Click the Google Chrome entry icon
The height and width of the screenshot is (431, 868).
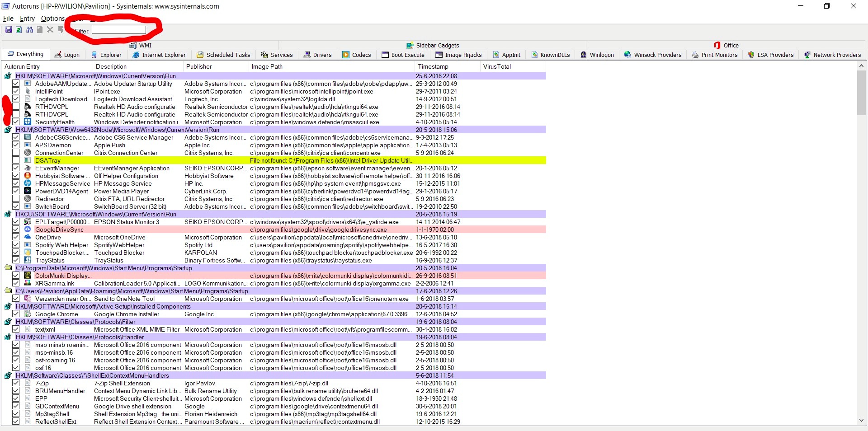(x=28, y=314)
